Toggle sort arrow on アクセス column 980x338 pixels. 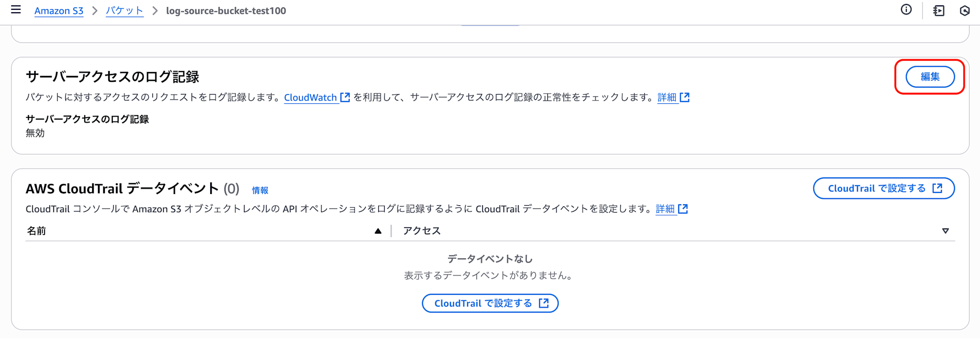[945, 231]
